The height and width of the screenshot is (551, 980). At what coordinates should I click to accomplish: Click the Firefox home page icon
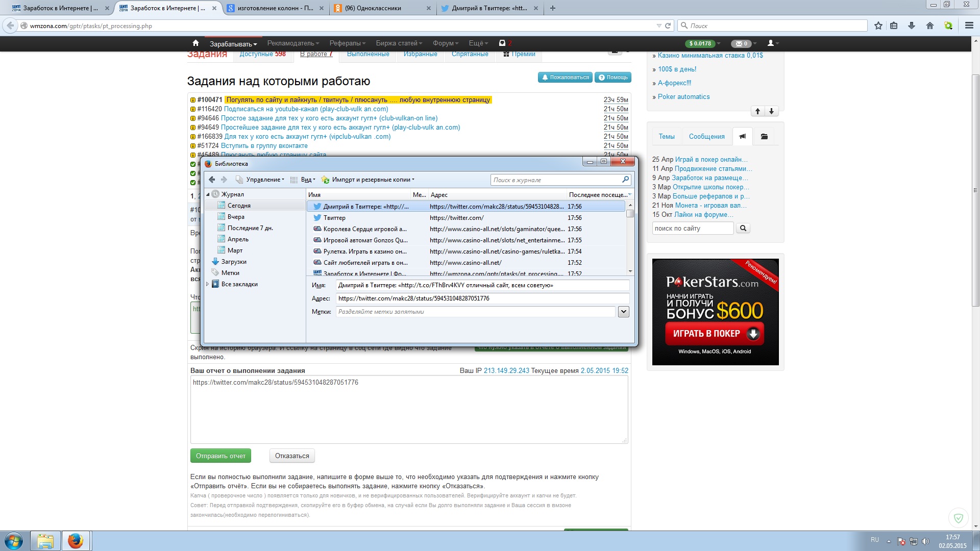point(930,26)
